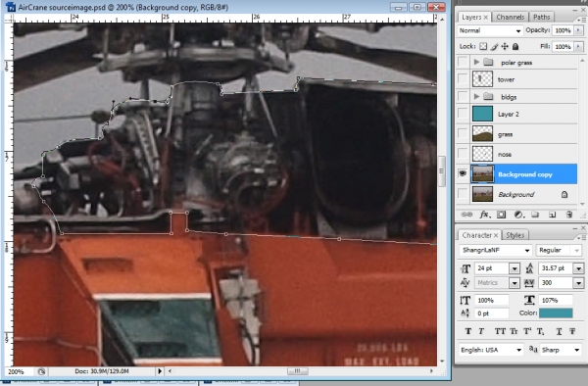Click the Character text color swatch
The width and height of the screenshot is (588, 386).
(x=556, y=313)
